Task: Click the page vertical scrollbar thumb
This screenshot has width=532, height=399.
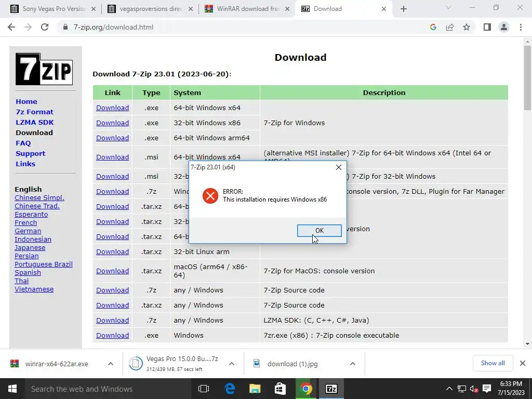Action: coord(527,77)
